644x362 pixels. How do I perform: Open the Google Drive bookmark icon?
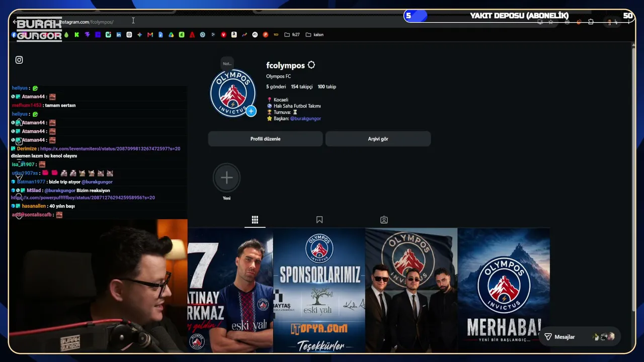tap(171, 35)
